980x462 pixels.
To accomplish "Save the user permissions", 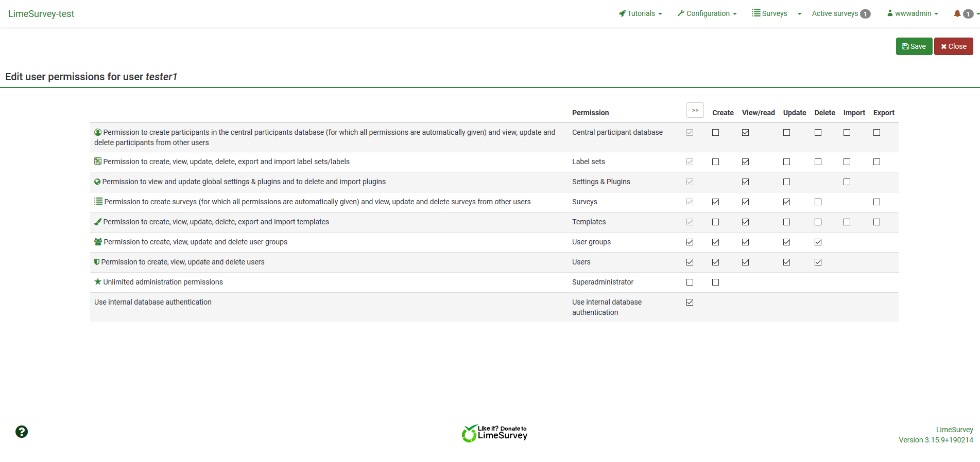I will pyautogui.click(x=914, y=46).
